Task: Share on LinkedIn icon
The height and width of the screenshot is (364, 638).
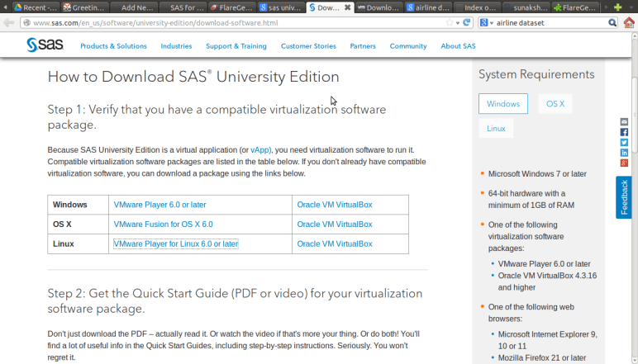Action: click(x=624, y=153)
